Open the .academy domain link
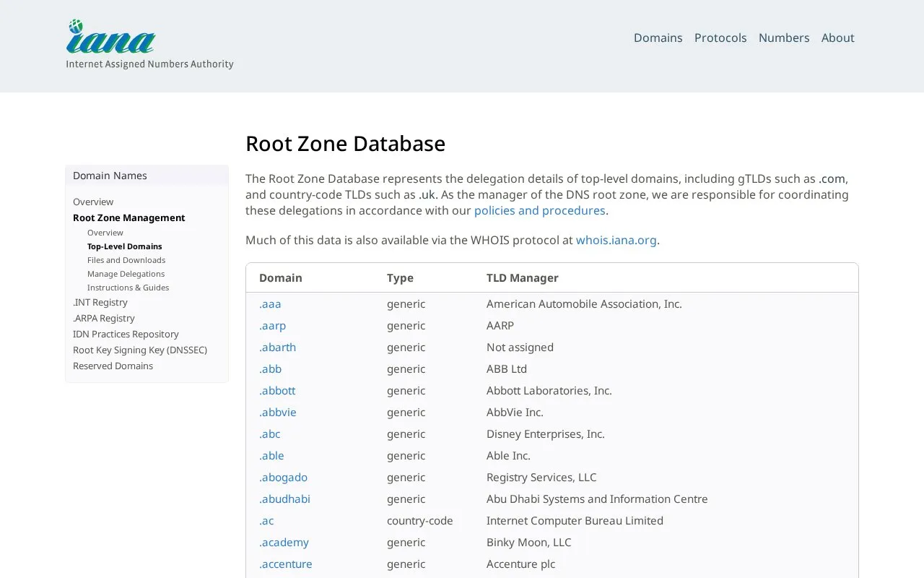Screen dimensions: 924x578 (x=284, y=542)
